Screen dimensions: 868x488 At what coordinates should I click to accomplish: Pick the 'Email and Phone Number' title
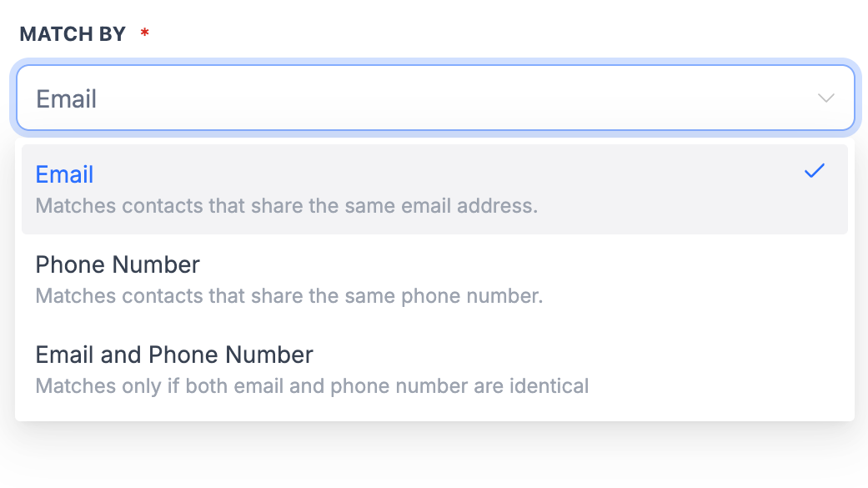point(174,355)
